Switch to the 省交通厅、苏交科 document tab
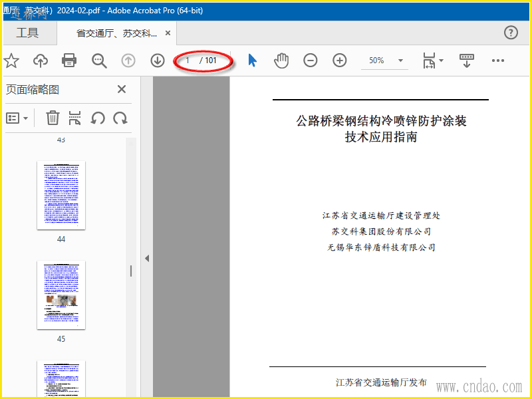532x399 pixels. [x=116, y=33]
